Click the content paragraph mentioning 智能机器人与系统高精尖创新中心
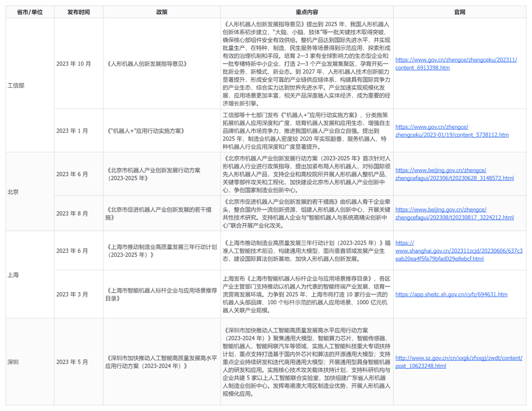532x411 pixels. (x=306, y=213)
